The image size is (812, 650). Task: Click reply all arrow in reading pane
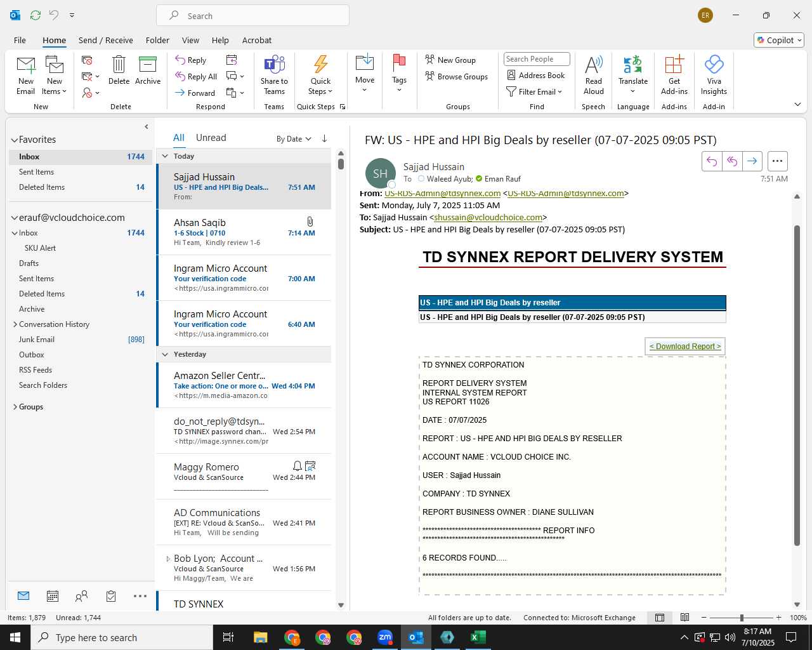click(x=732, y=161)
